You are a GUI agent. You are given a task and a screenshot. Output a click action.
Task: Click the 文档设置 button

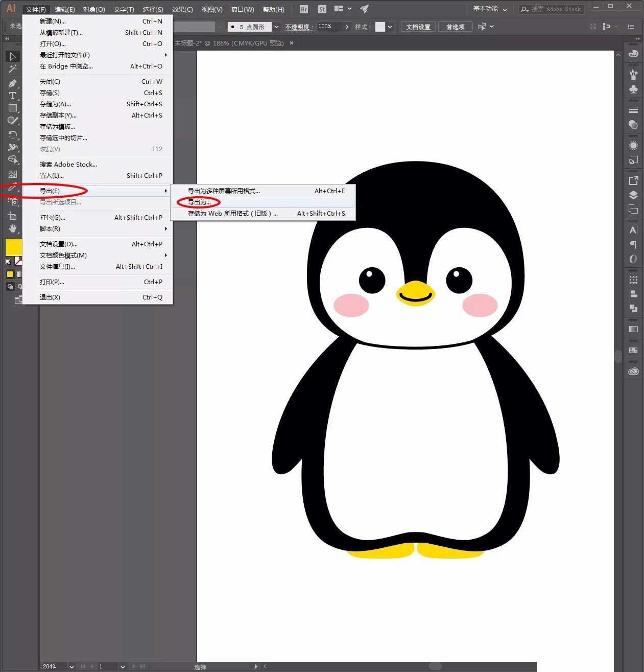point(418,27)
